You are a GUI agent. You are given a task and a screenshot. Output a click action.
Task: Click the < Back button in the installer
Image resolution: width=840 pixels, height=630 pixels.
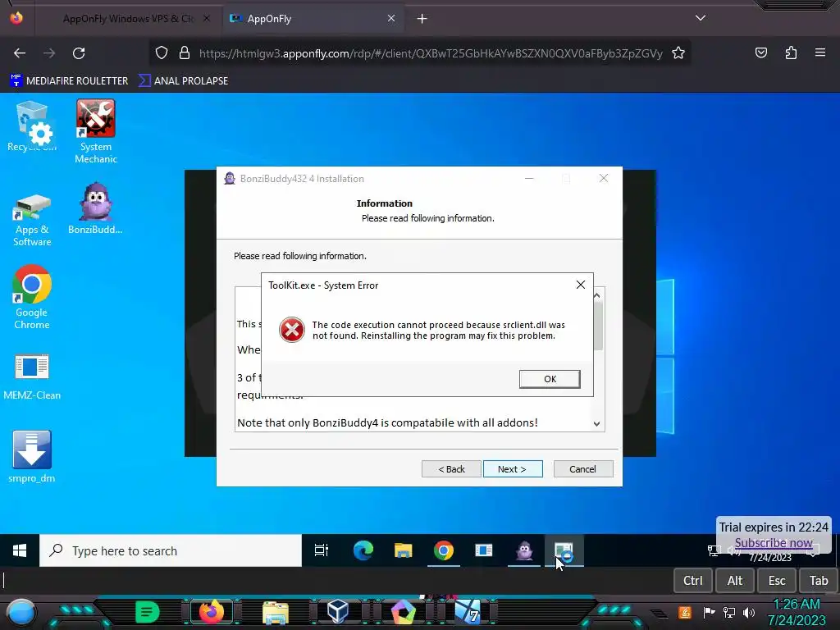451,468
